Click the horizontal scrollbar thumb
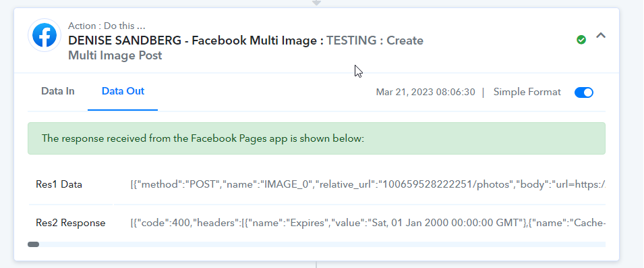The height and width of the screenshot is (268, 644). pos(33,244)
